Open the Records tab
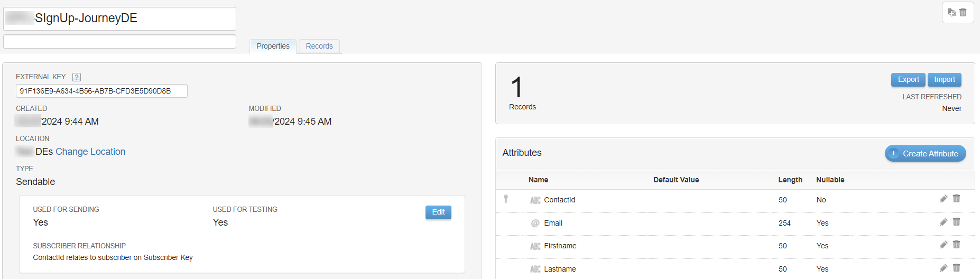The image size is (980, 279). click(319, 46)
